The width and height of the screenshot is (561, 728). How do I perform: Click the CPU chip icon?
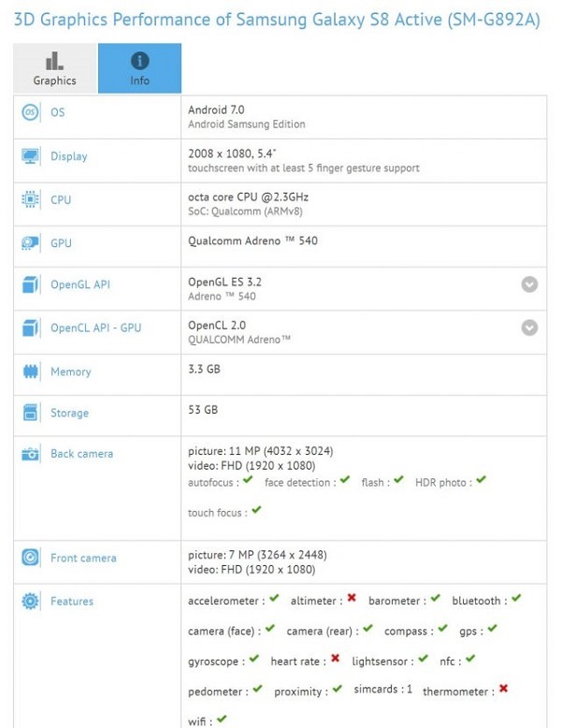pyautogui.click(x=31, y=199)
